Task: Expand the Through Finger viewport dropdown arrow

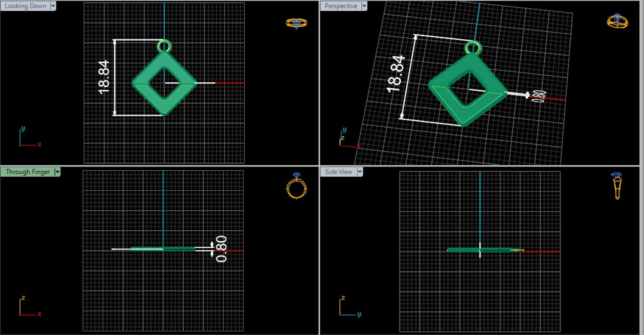Action: [57, 172]
